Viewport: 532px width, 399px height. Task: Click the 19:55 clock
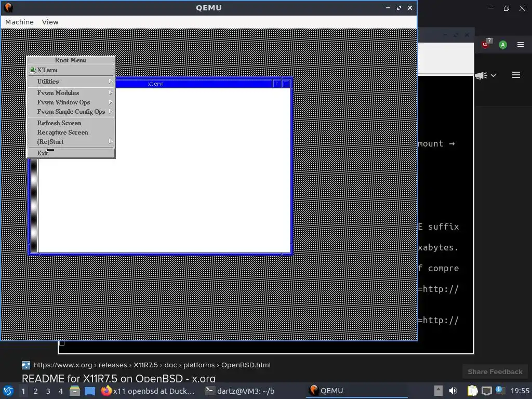520,391
